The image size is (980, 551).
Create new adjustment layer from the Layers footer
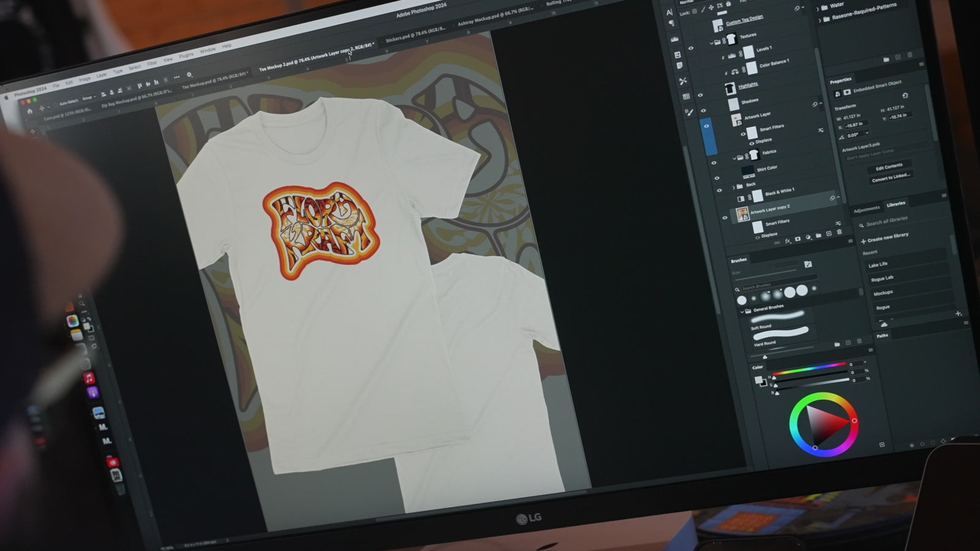click(x=808, y=238)
